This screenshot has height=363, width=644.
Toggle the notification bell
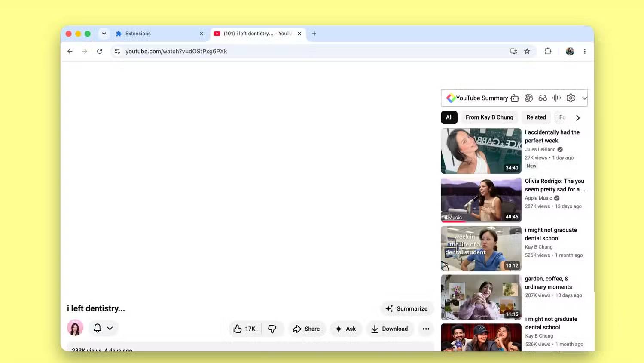coord(98,328)
